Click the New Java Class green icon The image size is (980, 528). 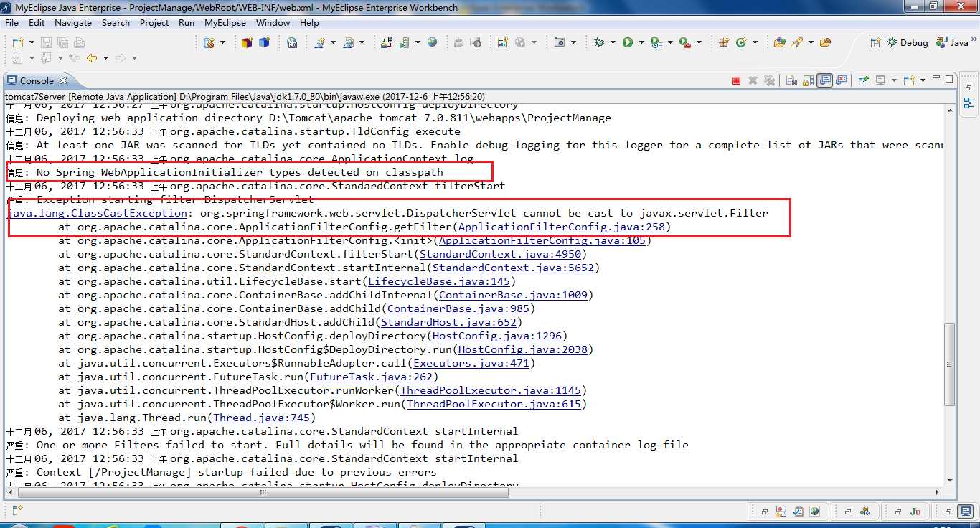pyautogui.click(x=741, y=42)
